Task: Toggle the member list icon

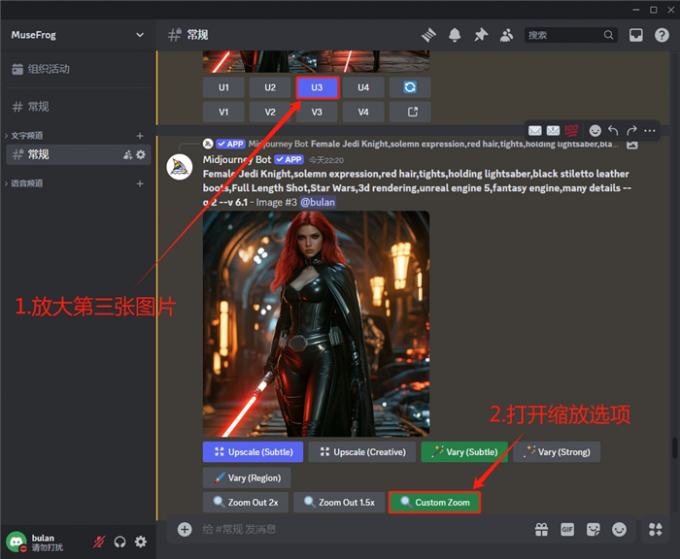Action: click(x=506, y=35)
